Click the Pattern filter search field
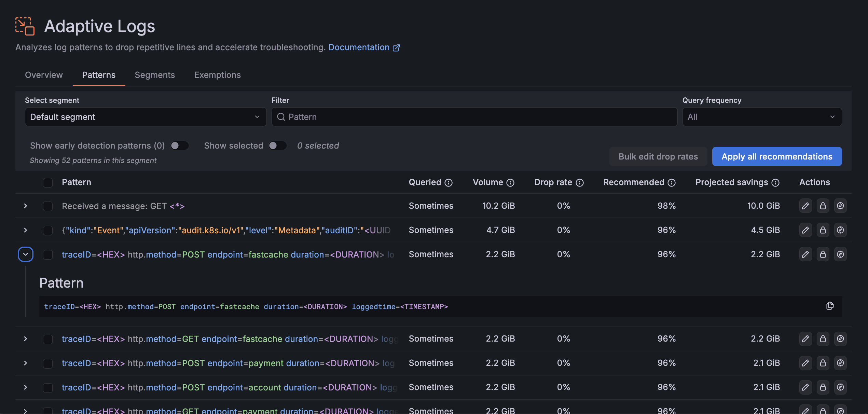868x414 pixels. coord(474,117)
